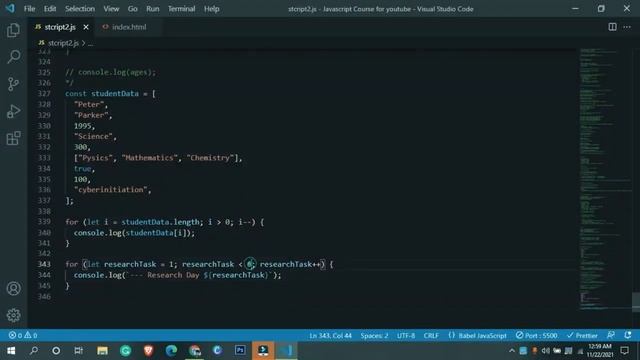The height and width of the screenshot is (360, 640).
Task: Click the Prettier status item
Action: 582,336
